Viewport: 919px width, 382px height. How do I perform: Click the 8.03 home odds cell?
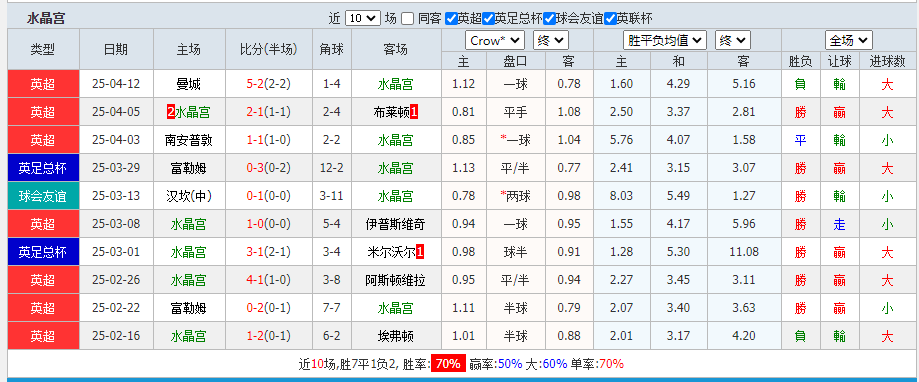(x=621, y=196)
